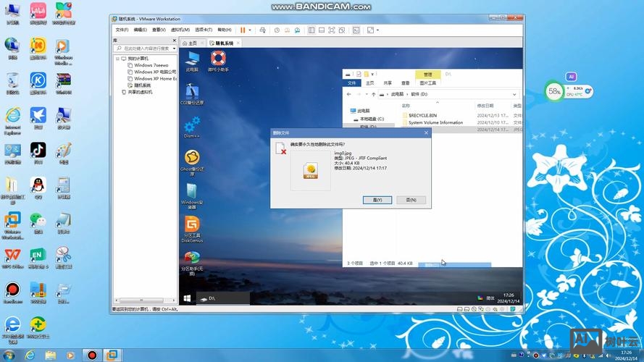Click the library panel horizontal scrollbar
The image size is (644, 362).
(141, 300)
